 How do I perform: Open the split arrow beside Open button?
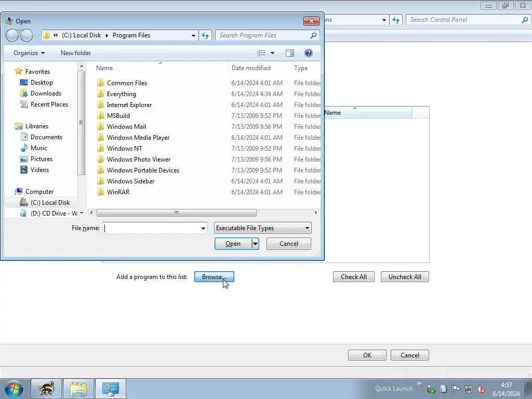[x=255, y=244]
